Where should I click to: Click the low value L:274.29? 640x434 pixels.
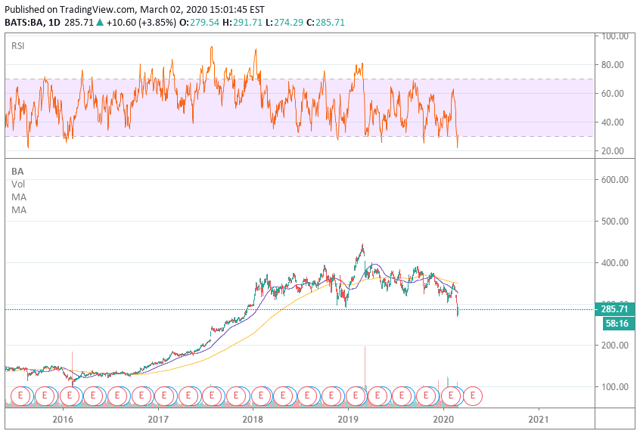(x=284, y=22)
